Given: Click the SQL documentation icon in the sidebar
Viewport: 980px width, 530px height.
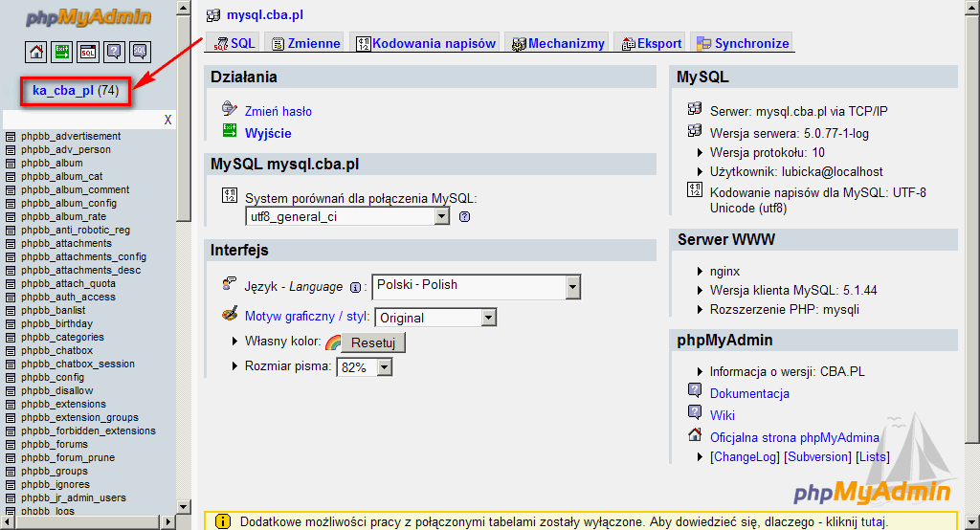Looking at the screenshot, I should (140, 52).
